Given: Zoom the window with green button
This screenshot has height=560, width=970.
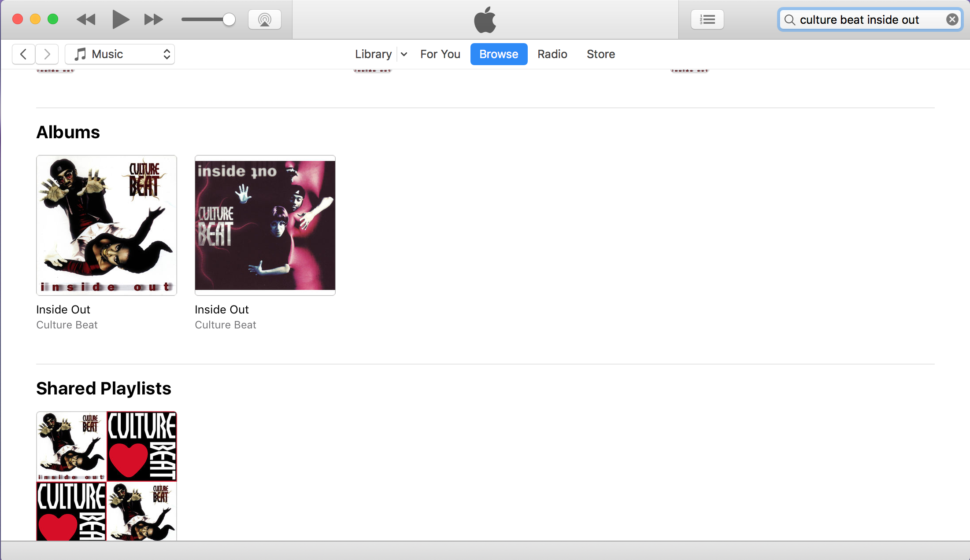Looking at the screenshot, I should 53,19.
